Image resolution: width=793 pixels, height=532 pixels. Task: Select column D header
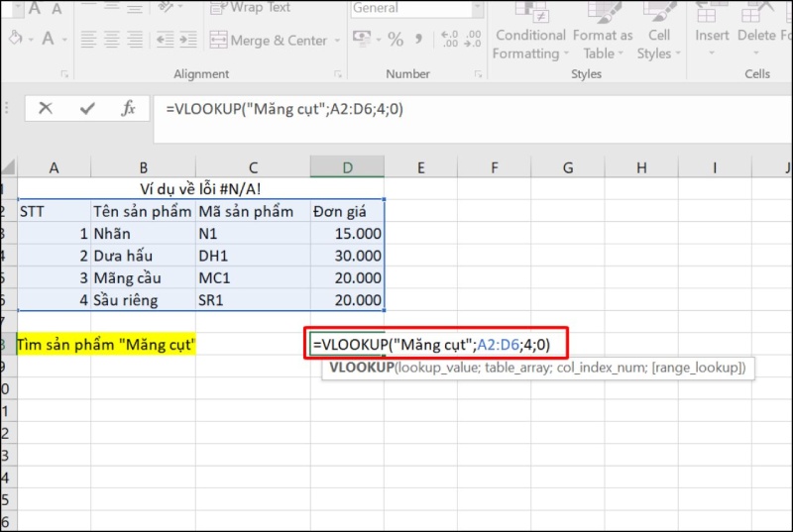(x=348, y=167)
